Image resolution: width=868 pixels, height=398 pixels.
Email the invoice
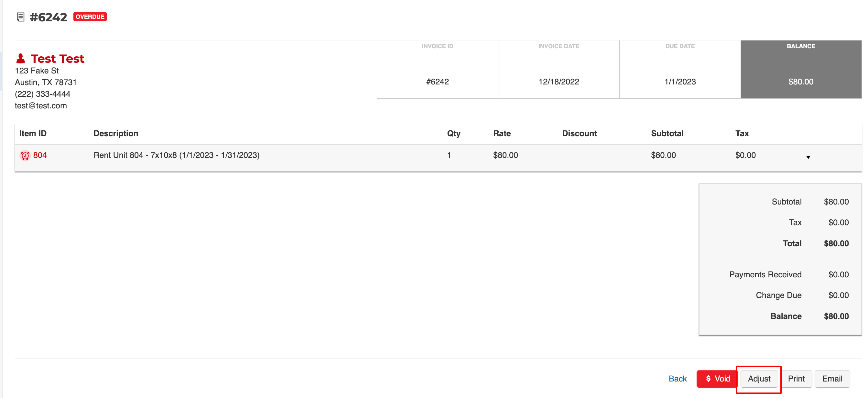point(832,379)
